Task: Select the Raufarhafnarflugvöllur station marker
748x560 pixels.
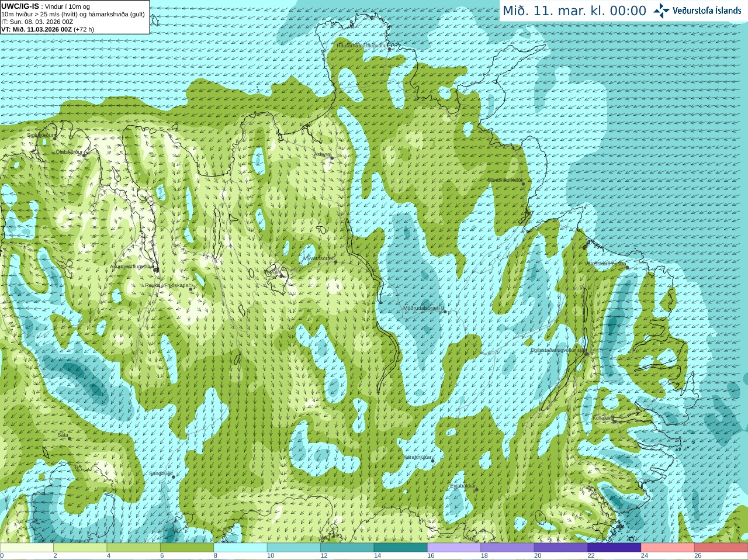Action: click(390, 49)
